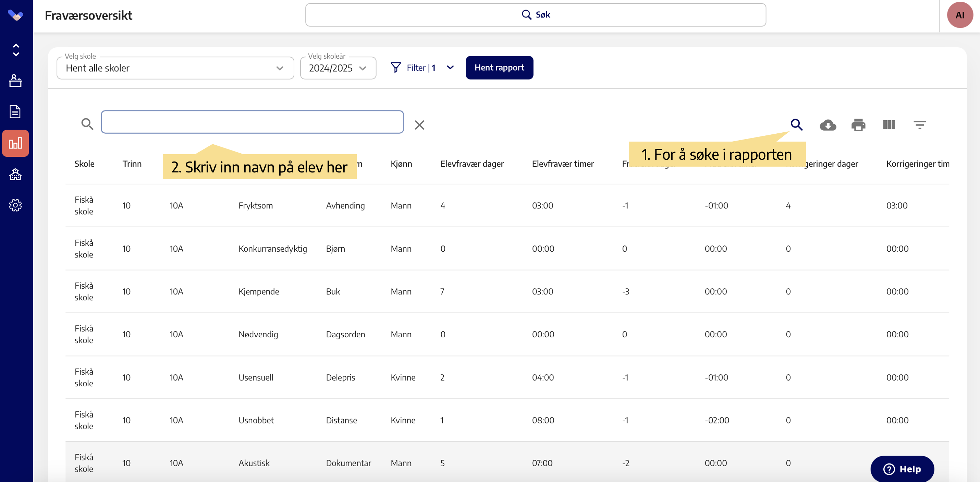This screenshot has width=980, height=482.
Task: Expand the sidebar up-down chevron
Action: (16, 50)
